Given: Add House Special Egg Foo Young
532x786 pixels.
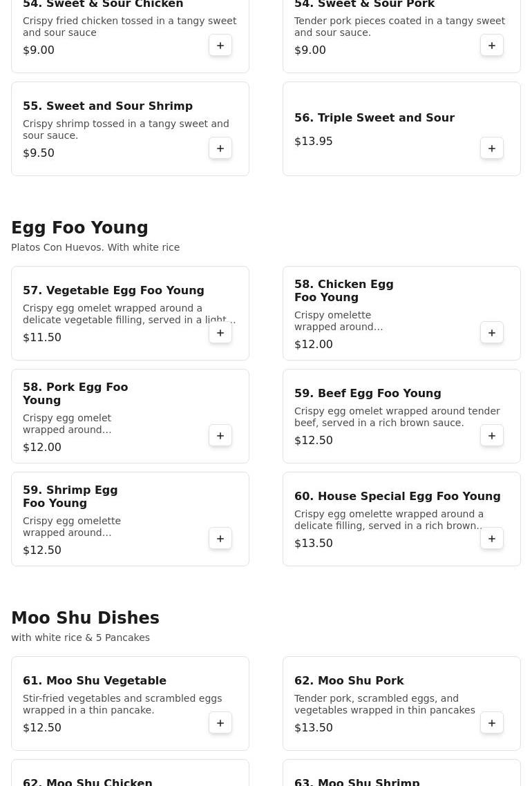Looking at the screenshot, I should coord(492,539).
